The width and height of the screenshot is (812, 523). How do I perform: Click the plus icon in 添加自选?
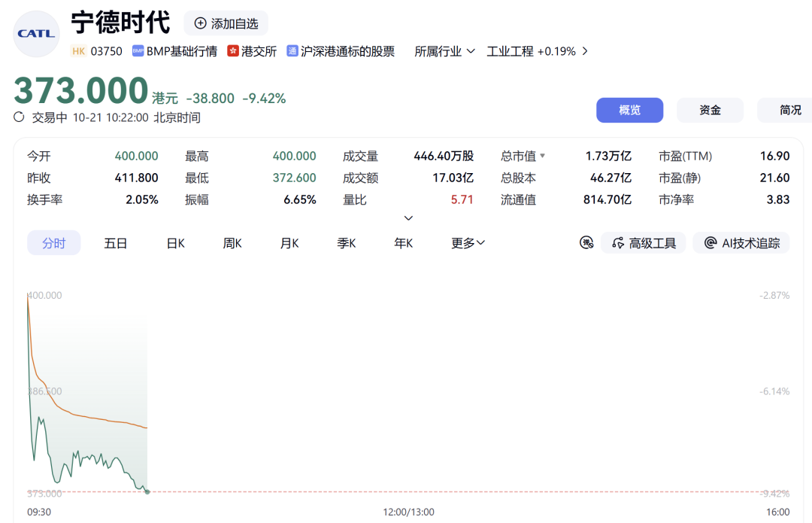click(x=200, y=23)
